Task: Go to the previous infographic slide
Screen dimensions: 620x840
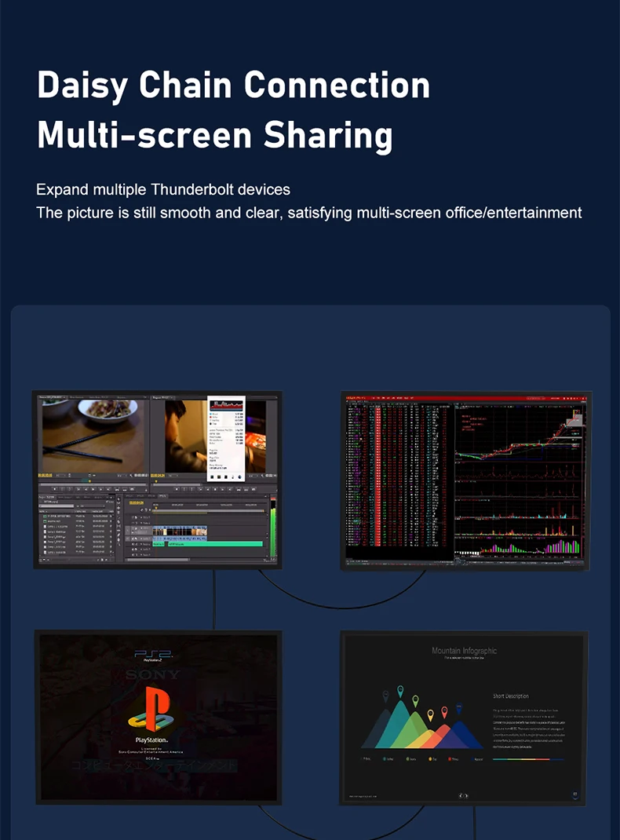Action: pyautogui.click(x=461, y=796)
